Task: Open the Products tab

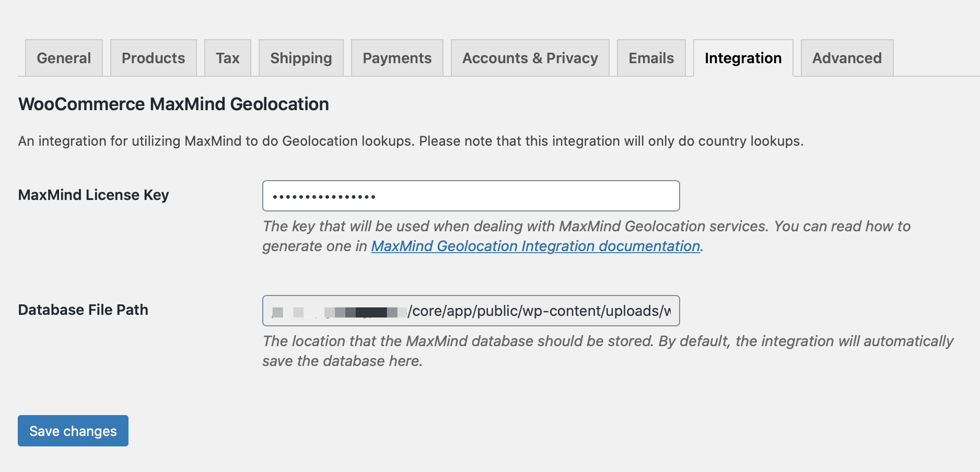Action: tap(153, 58)
